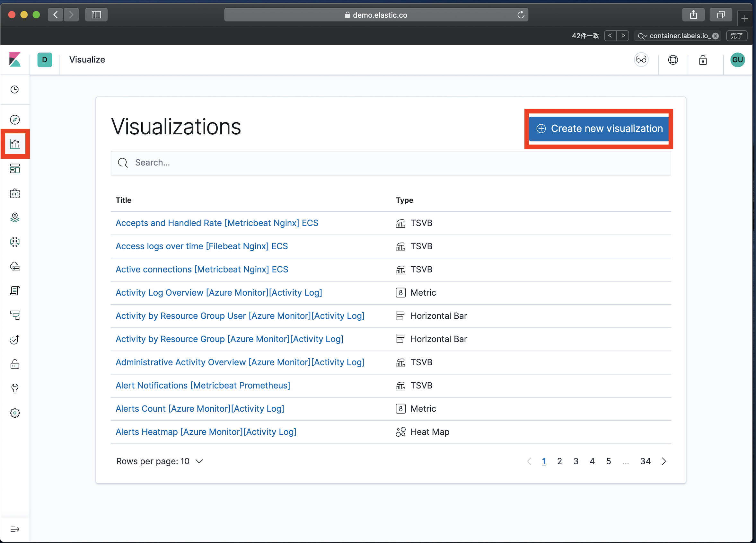Click the help lifebuoy icon in header
The image size is (756, 543).
tap(673, 60)
